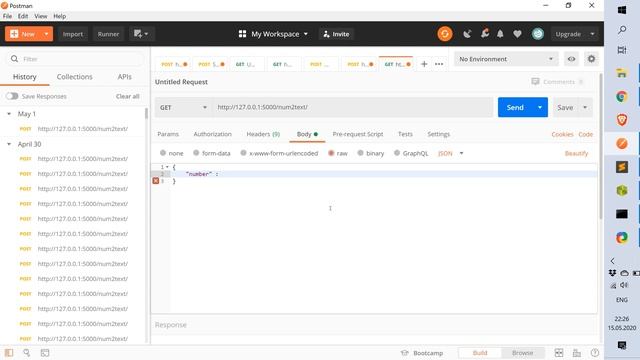Open the Runner

(x=108, y=34)
